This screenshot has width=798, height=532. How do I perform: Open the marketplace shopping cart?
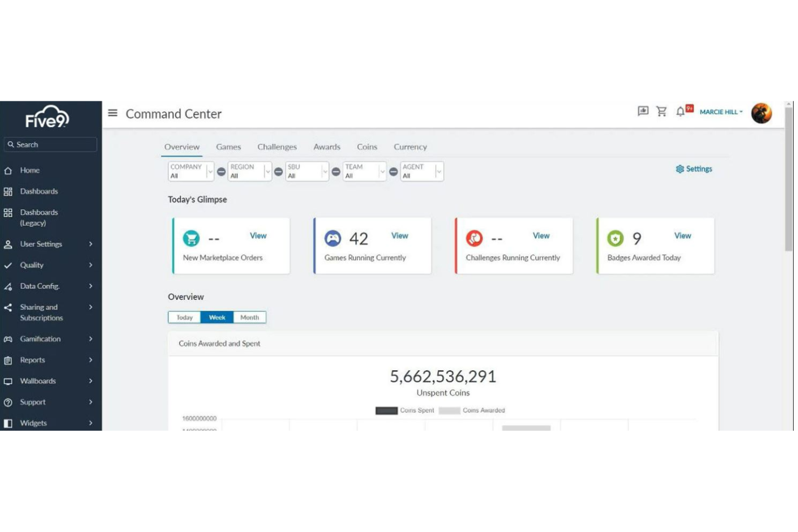pos(662,112)
